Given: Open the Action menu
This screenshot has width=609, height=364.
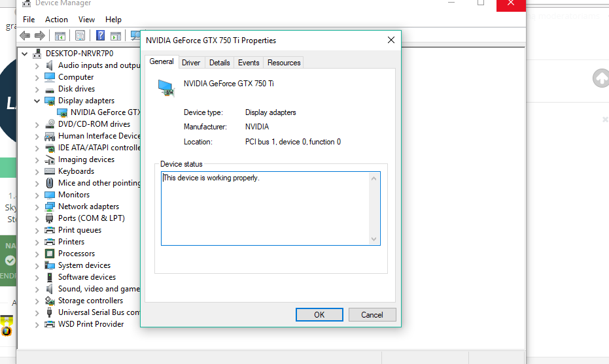Looking at the screenshot, I should click(x=56, y=20).
